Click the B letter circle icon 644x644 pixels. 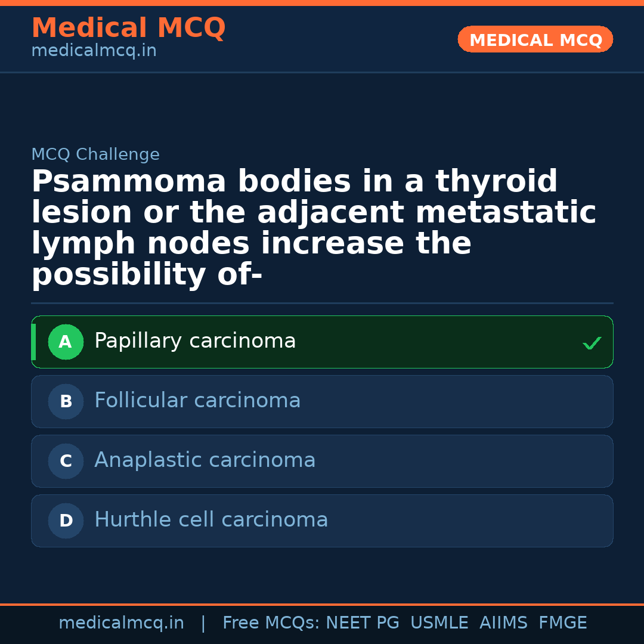(x=66, y=402)
